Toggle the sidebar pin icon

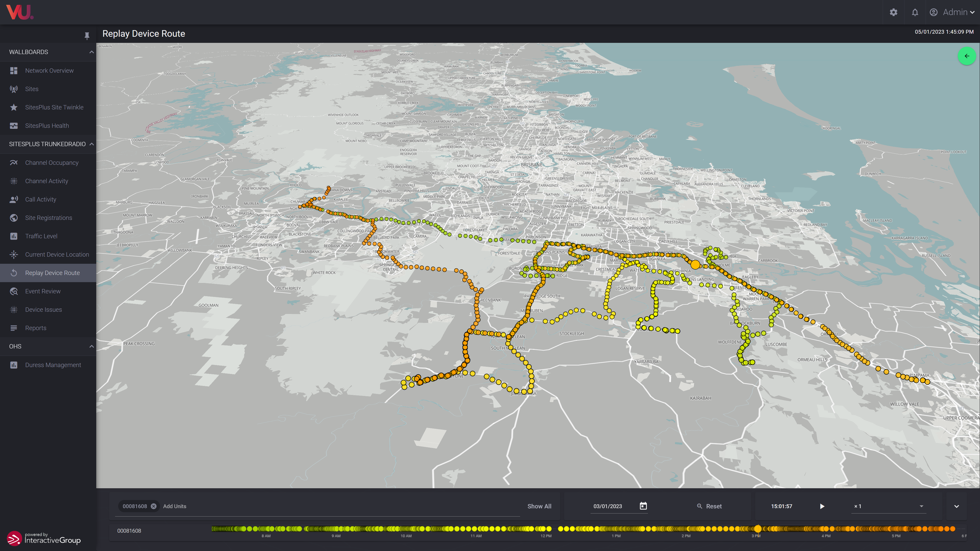(87, 36)
